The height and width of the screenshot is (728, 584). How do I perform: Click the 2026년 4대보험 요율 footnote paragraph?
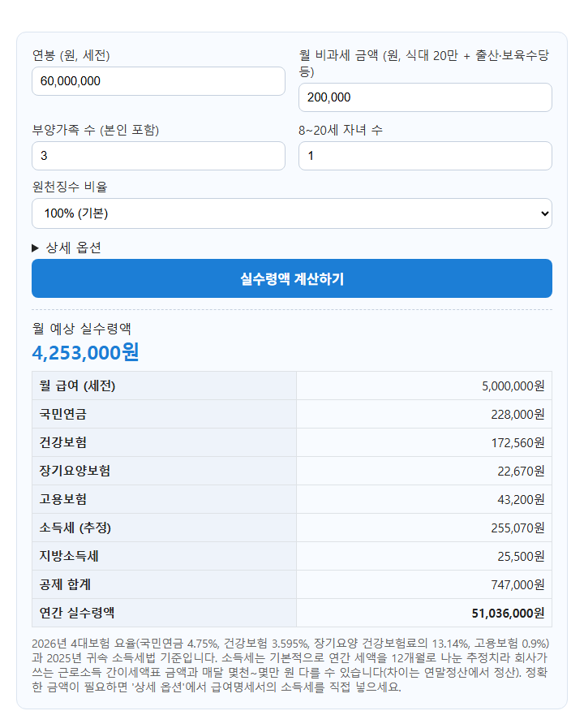(290, 666)
